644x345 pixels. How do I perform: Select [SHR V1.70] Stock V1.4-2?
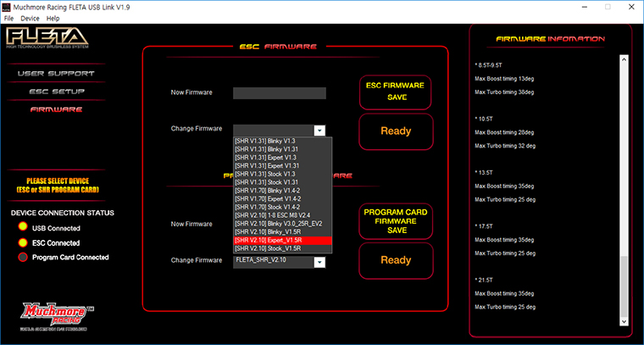click(x=282, y=207)
